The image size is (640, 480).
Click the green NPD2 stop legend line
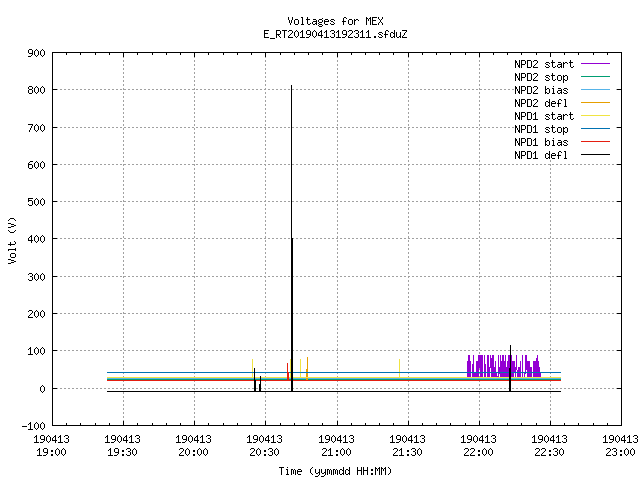[x=596, y=76]
